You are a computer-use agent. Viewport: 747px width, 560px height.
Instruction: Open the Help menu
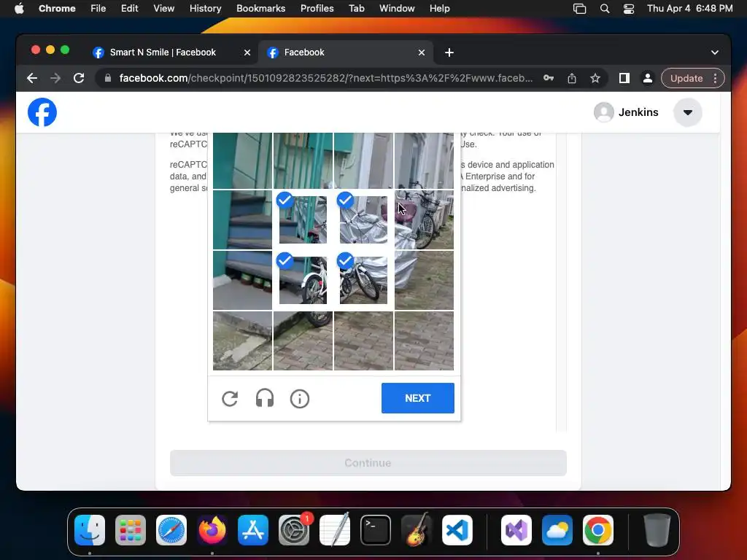point(439,9)
